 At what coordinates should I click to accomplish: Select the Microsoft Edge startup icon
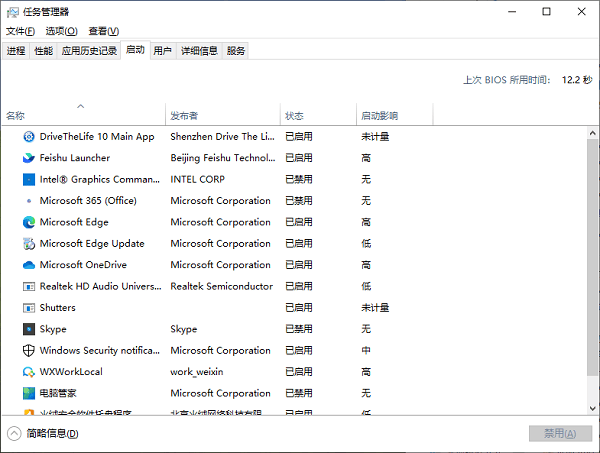pyautogui.click(x=29, y=222)
